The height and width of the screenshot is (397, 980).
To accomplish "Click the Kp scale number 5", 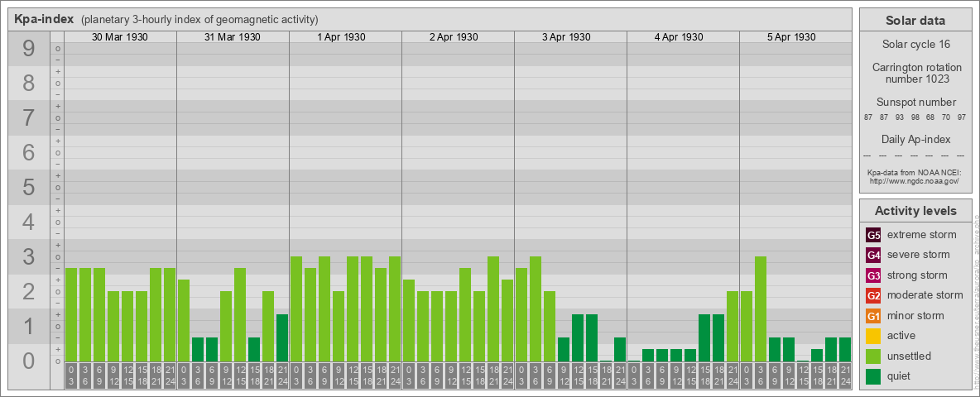I will 28,187.
